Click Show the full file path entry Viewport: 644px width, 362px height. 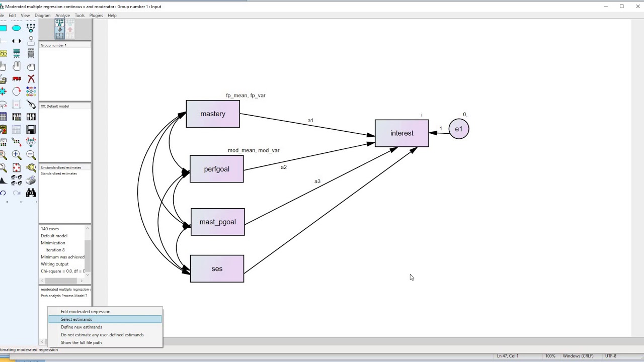tap(105, 343)
